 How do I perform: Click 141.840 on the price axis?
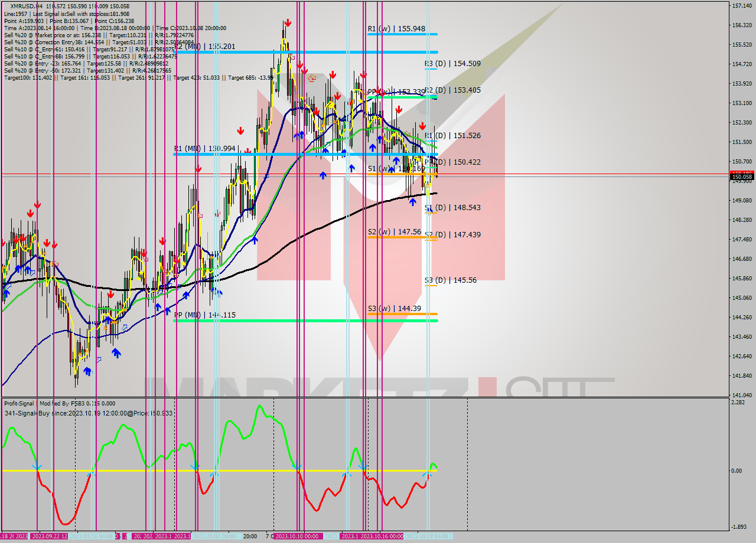[x=741, y=375]
